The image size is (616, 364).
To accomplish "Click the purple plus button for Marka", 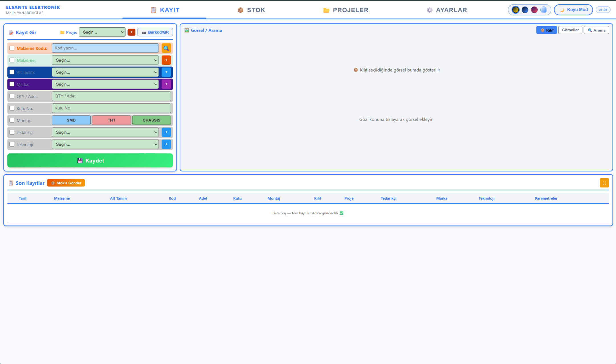I will click(x=166, y=84).
